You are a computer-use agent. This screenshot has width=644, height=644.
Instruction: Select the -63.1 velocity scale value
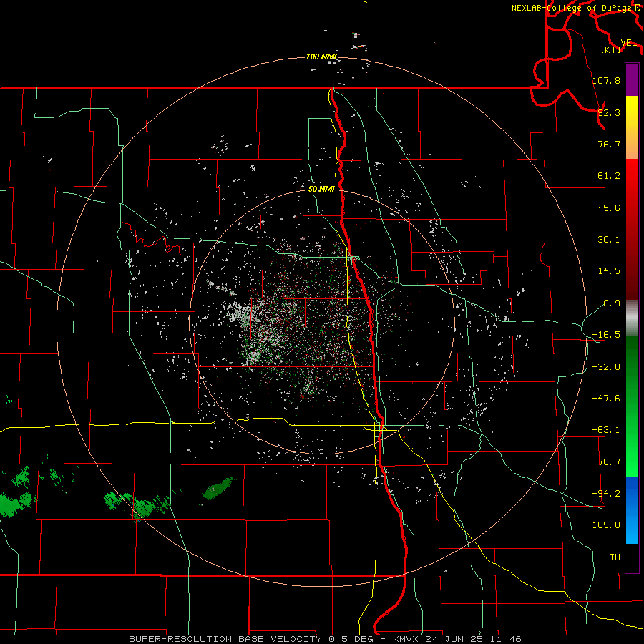coord(606,430)
